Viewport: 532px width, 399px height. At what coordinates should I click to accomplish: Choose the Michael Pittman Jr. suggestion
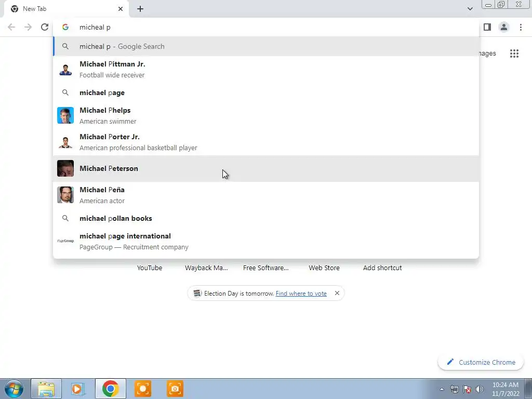[266, 69]
